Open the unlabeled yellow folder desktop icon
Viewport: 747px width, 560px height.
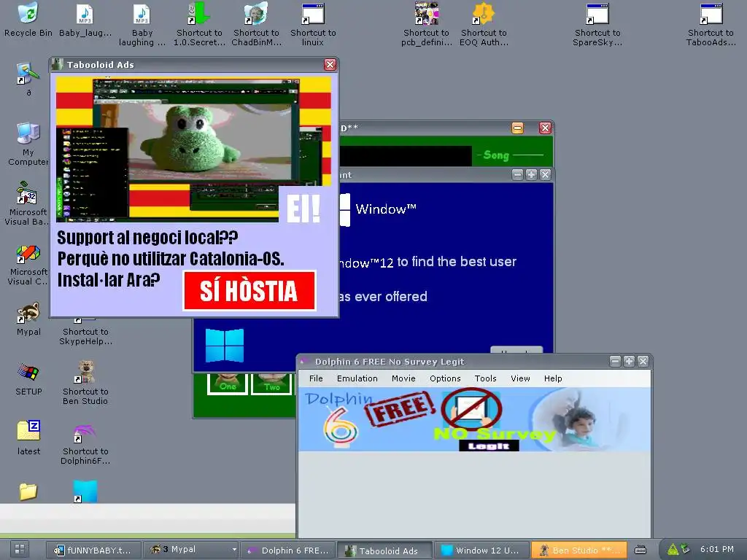[x=28, y=491]
